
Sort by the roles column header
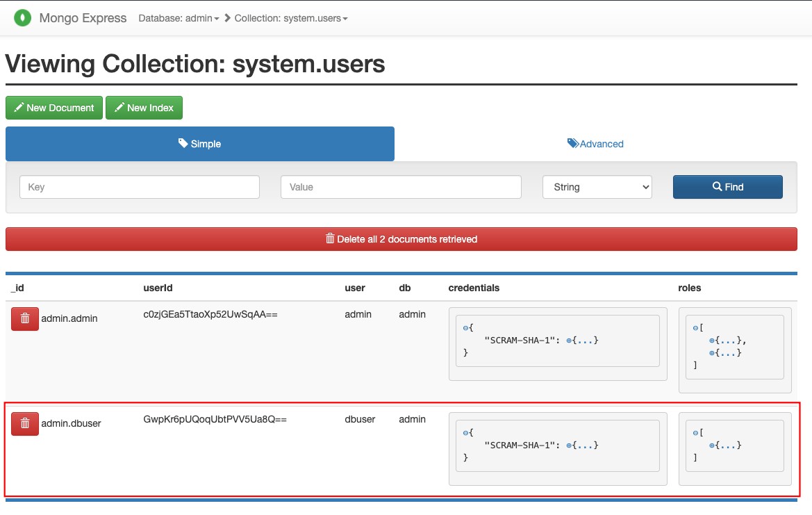(689, 288)
